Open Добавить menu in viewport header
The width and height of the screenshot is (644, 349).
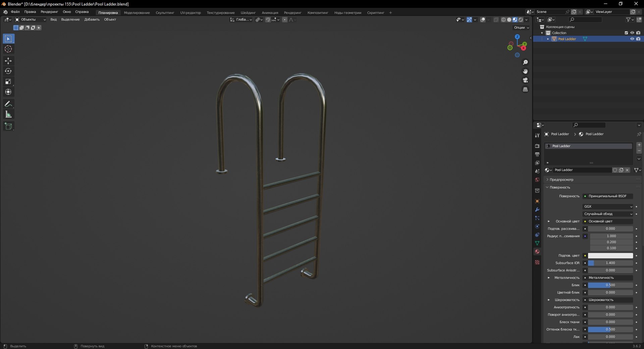click(x=92, y=20)
